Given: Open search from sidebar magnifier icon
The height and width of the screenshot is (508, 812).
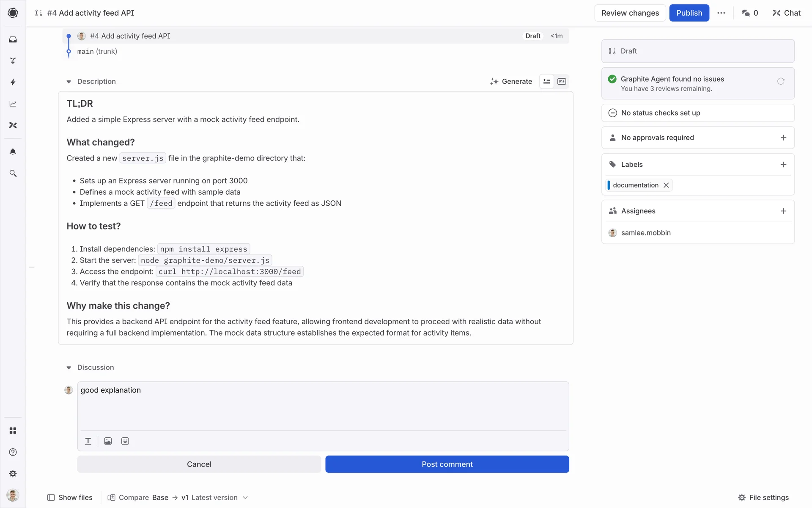Looking at the screenshot, I should (x=13, y=174).
